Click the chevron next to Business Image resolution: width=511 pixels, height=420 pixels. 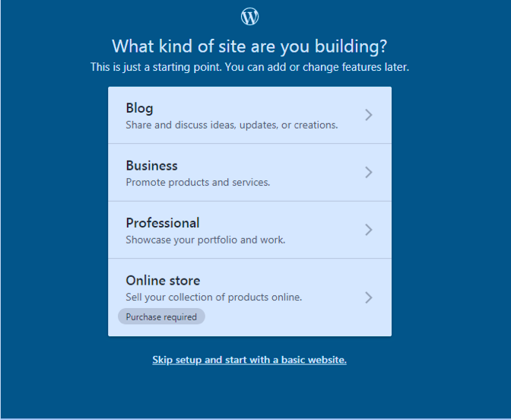(x=369, y=173)
